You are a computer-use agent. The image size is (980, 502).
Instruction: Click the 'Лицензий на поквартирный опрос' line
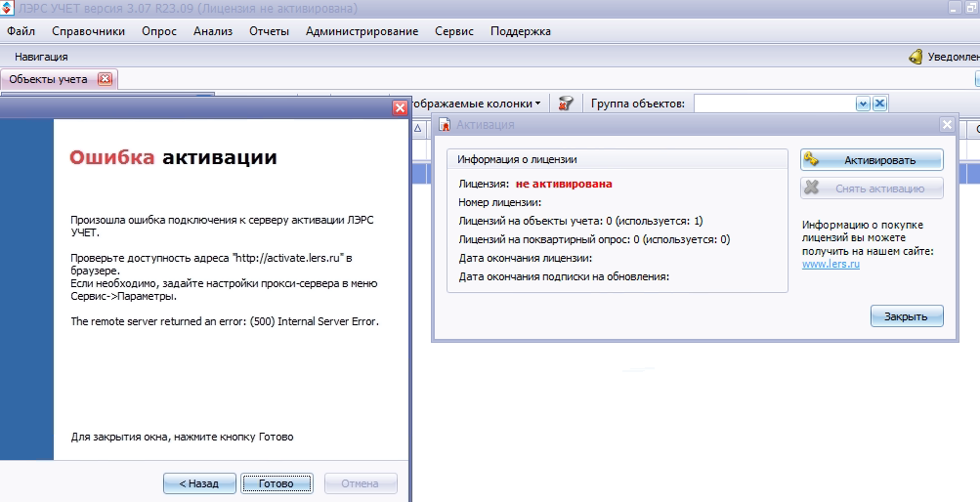coord(594,239)
